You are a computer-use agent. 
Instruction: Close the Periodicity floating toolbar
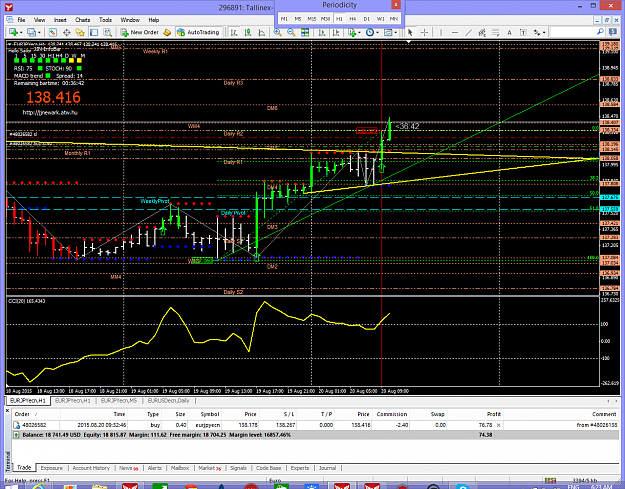tap(396, 4)
